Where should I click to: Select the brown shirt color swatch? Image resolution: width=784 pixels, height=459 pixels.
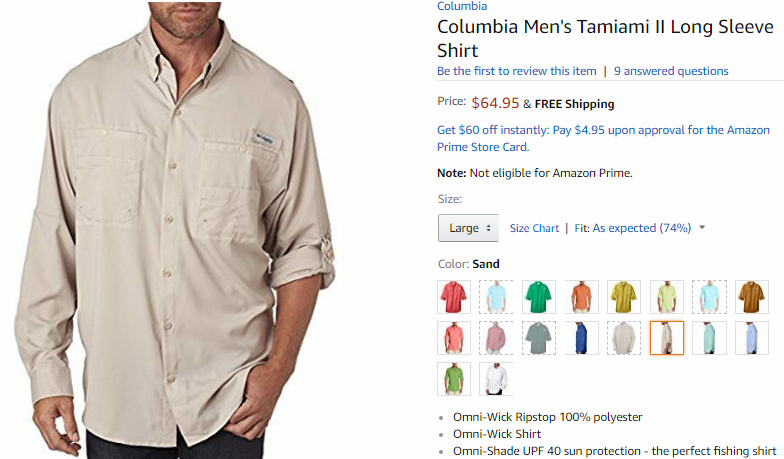[x=752, y=297]
